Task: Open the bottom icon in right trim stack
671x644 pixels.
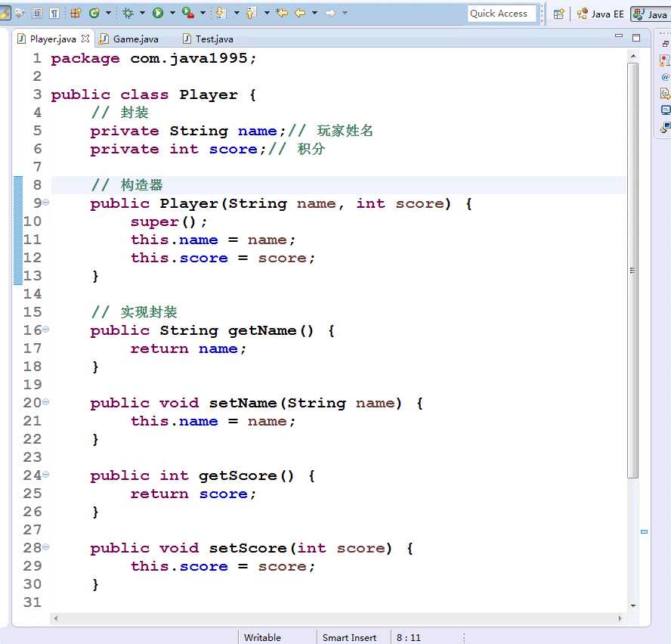Action: point(665,127)
